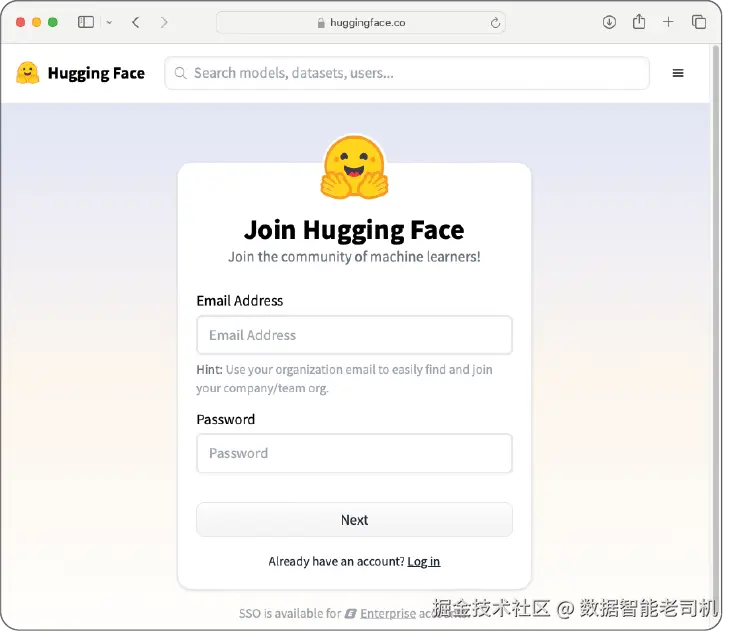The height and width of the screenshot is (637, 736).
Task: Click the search magnifier icon
Action: [180, 73]
